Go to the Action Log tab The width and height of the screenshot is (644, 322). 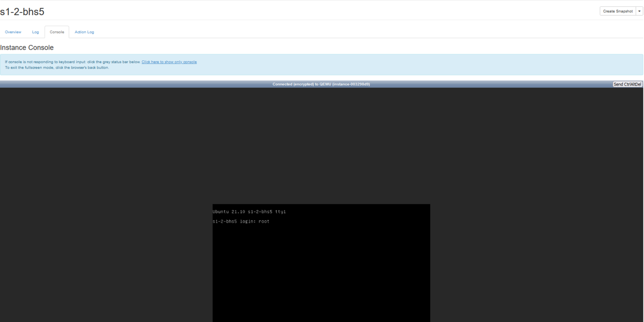click(x=84, y=32)
